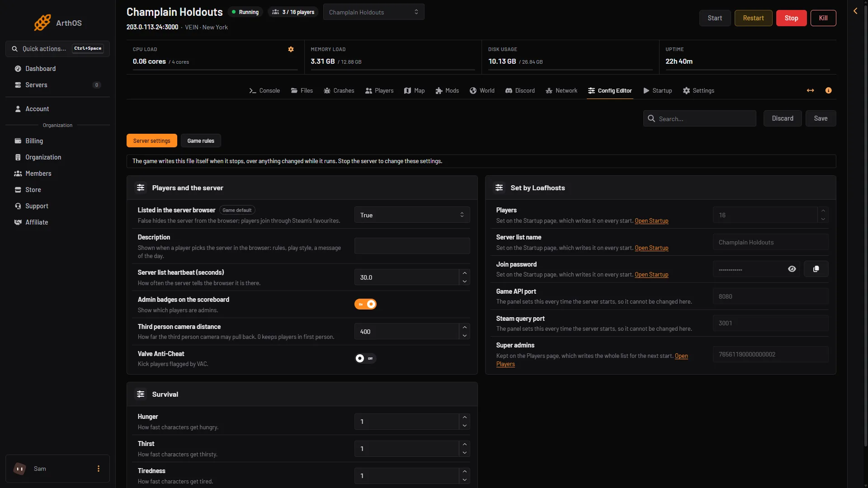The width and height of the screenshot is (868, 488).
Task: Open the Account page in the sidebar
Action: (x=57, y=109)
